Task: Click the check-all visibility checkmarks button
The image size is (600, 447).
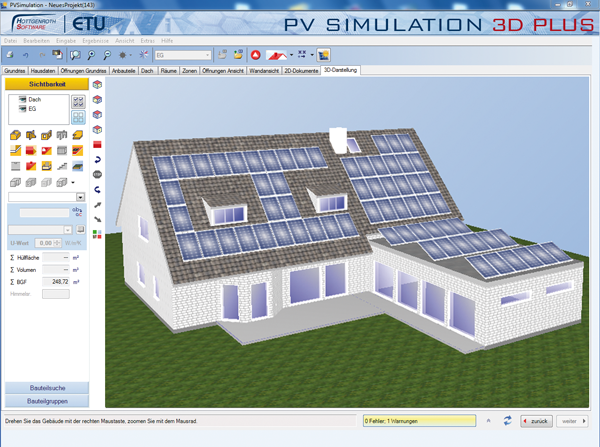Action: (78, 102)
